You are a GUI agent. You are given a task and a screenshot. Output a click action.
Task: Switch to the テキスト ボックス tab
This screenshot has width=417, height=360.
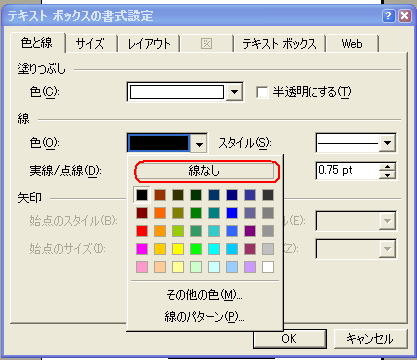[279, 44]
